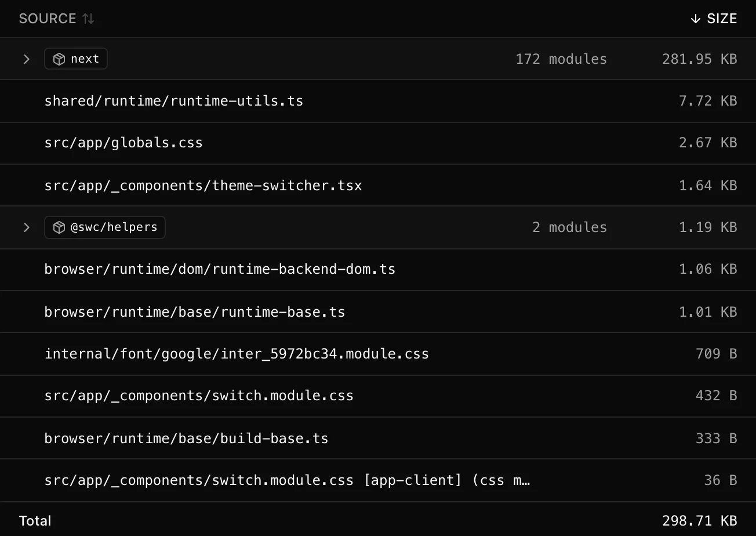The height and width of the screenshot is (536, 756).
Task: Select the next package badge
Action: [x=76, y=59]
